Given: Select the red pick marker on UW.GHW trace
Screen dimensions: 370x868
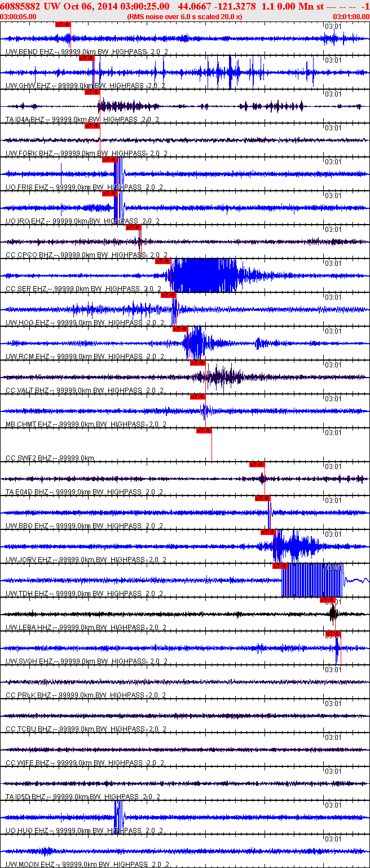Looking at the screenshot, I should (86, 58).
